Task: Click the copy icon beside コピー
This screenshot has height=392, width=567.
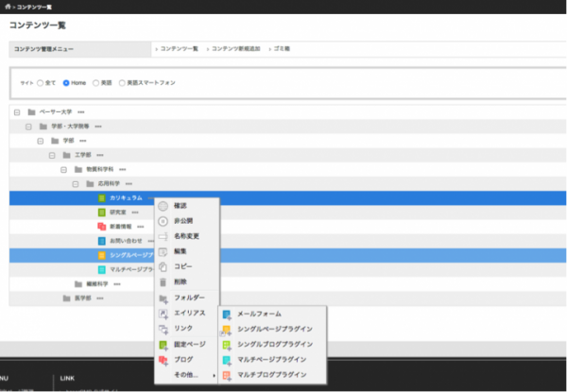Action: (x=163, y=266)
